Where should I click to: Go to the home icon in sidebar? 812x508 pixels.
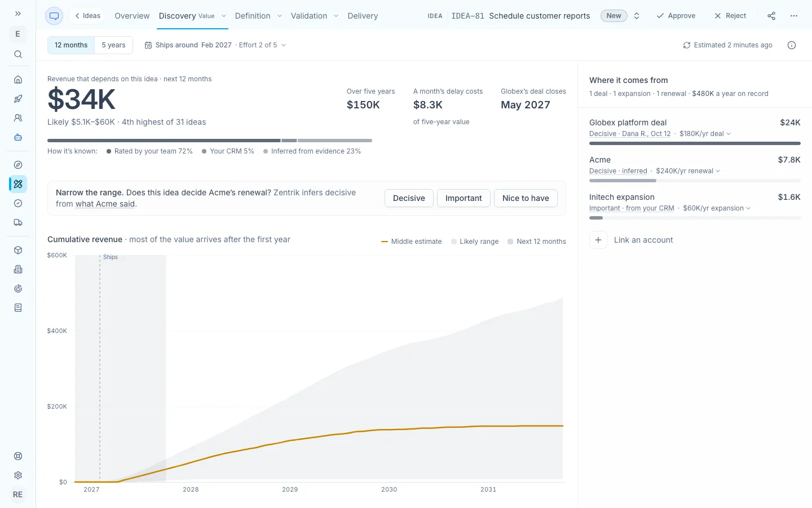(x=18, y=80)
